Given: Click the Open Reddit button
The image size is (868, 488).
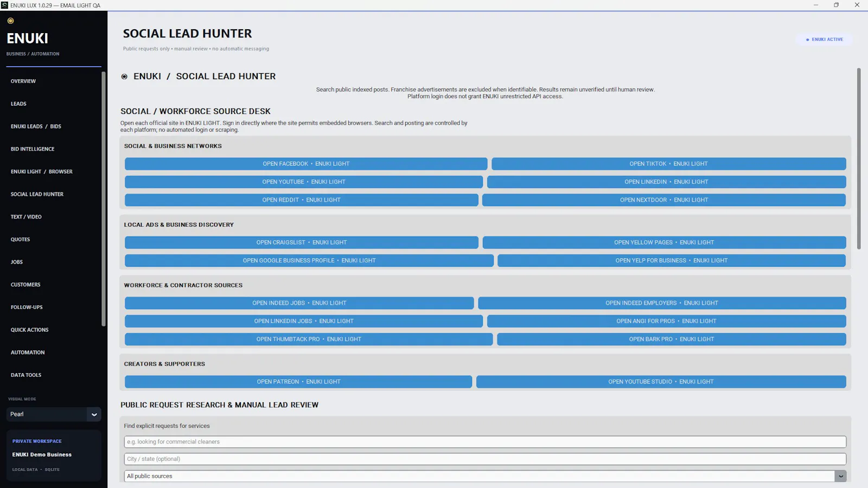Looking at the screenshot, I should pos(302,200).
